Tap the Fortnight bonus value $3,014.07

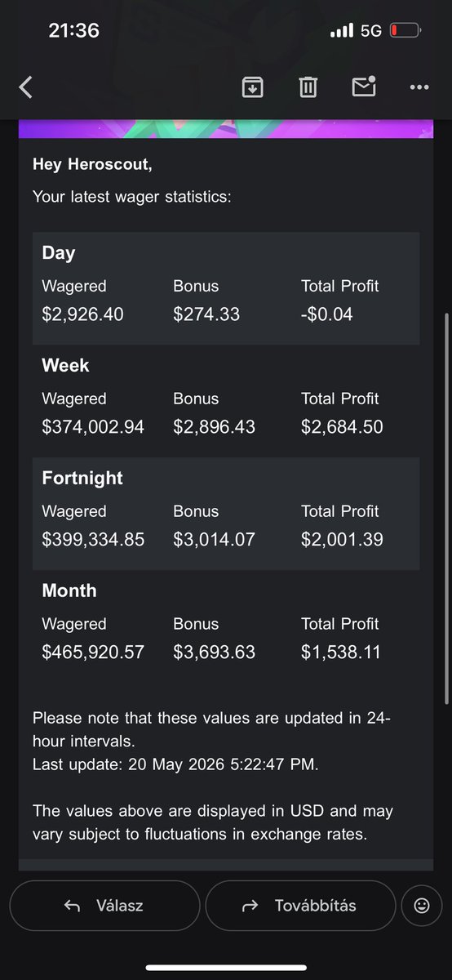215,540
